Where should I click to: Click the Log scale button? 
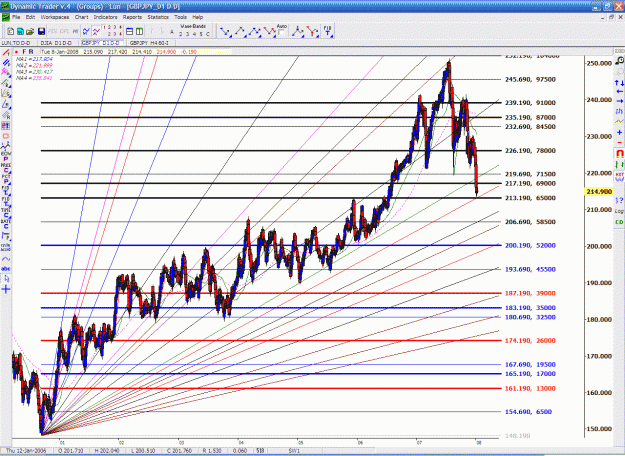[619, 211]
